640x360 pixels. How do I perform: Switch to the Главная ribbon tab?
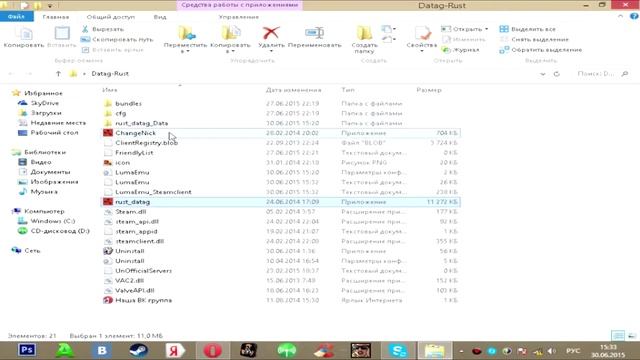point(56,17)
